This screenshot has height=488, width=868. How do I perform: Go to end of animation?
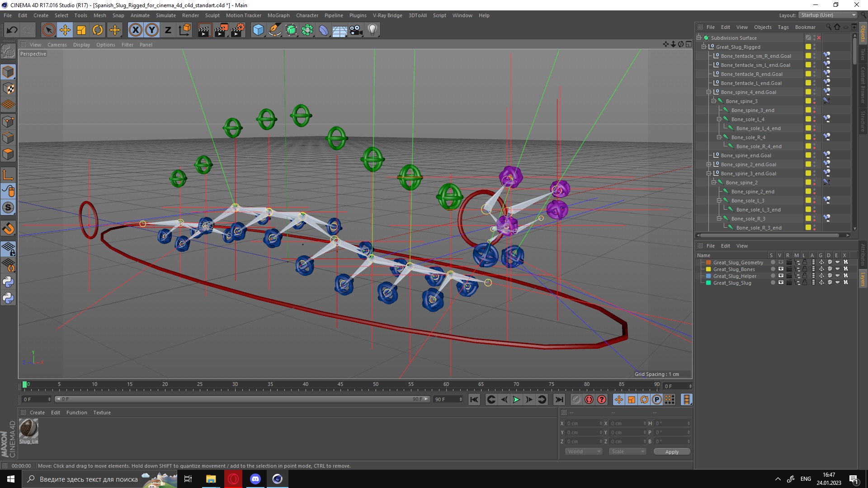(559, 399)
